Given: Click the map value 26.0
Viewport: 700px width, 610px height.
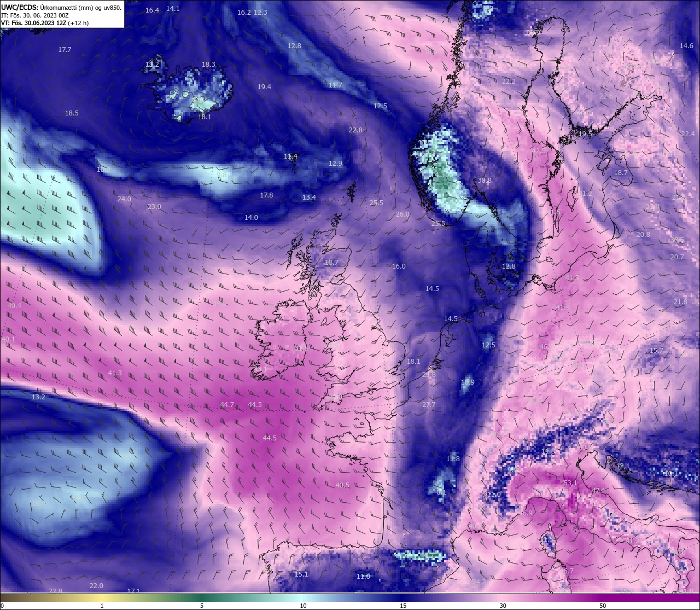Looking at the screenshot, I should 402,214.
